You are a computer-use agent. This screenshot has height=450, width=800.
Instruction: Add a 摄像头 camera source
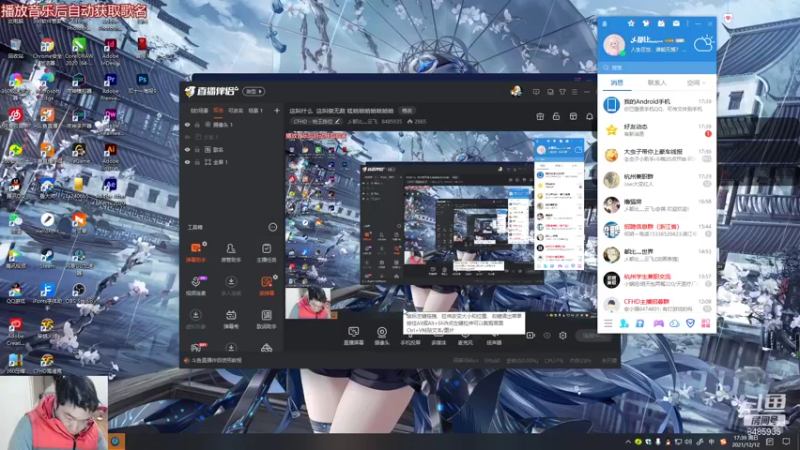point(382,336)
